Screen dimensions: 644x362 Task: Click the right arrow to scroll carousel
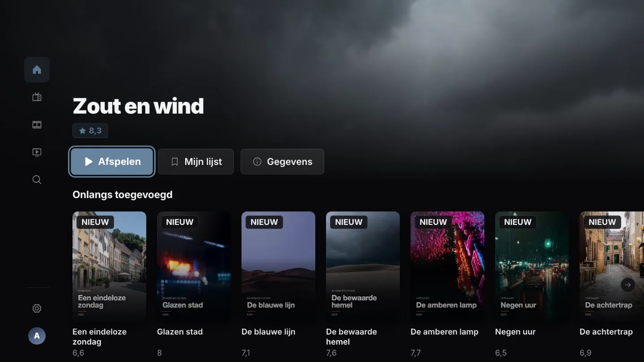[x=627, y=285]
